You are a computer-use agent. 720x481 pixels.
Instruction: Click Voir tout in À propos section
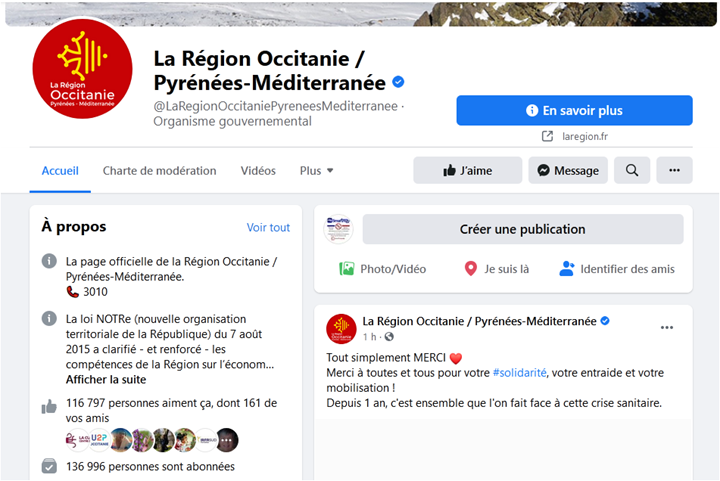click(x=268, y=227)
